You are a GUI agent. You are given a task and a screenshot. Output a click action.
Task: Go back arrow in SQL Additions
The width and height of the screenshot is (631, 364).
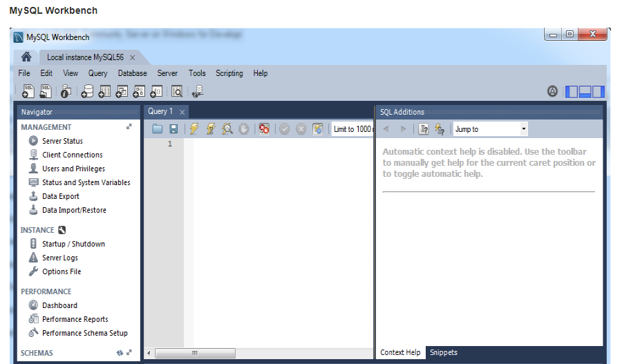tap(386, 128)
